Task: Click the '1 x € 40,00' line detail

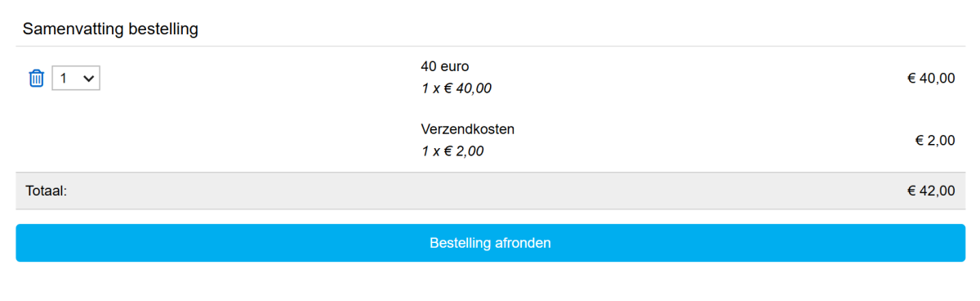Action: click(x=457, y=88)
